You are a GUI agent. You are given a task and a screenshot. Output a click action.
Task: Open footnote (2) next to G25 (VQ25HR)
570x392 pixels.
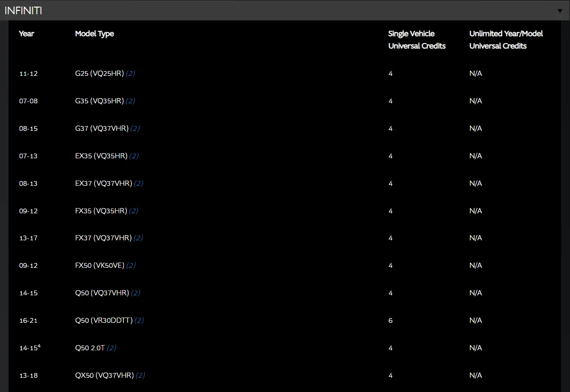(131, 73)
